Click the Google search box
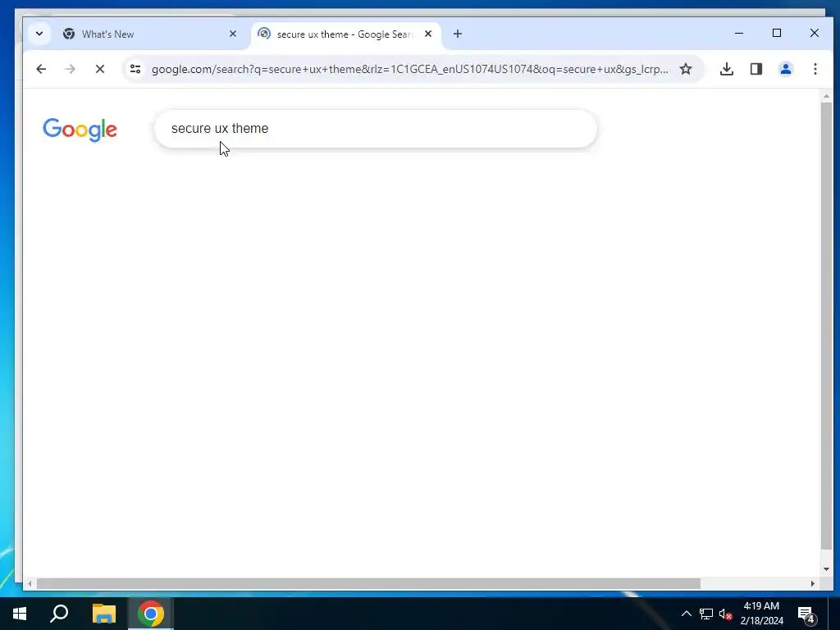This screenshot has height=630, width=840. [376, 129]
